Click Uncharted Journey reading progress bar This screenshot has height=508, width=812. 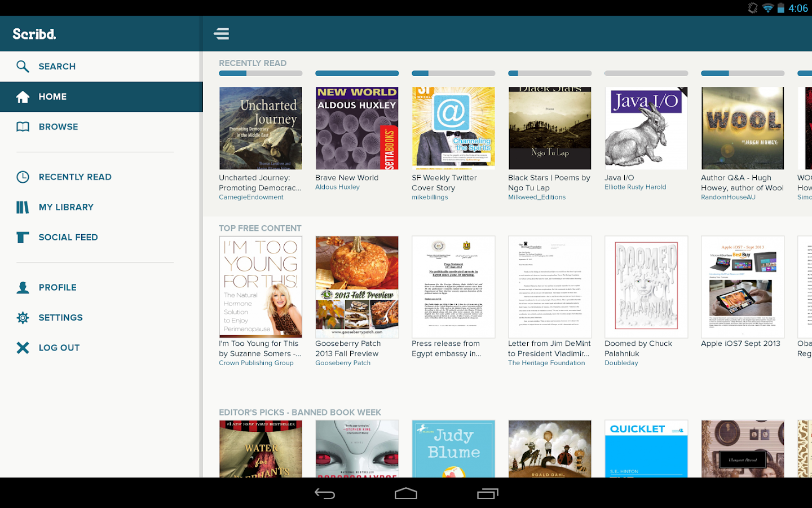pyautogui.click(x=261, y=73)
